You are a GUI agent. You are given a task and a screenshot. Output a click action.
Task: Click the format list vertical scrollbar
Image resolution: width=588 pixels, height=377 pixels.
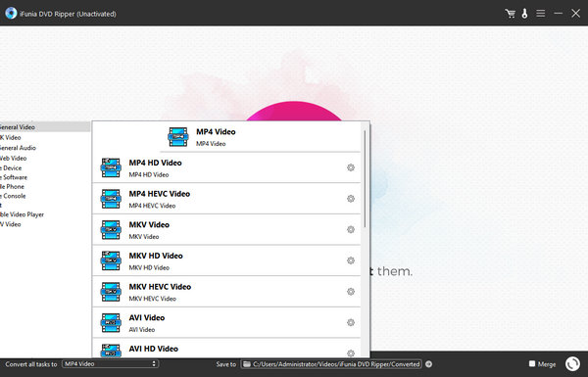(365, 179)
